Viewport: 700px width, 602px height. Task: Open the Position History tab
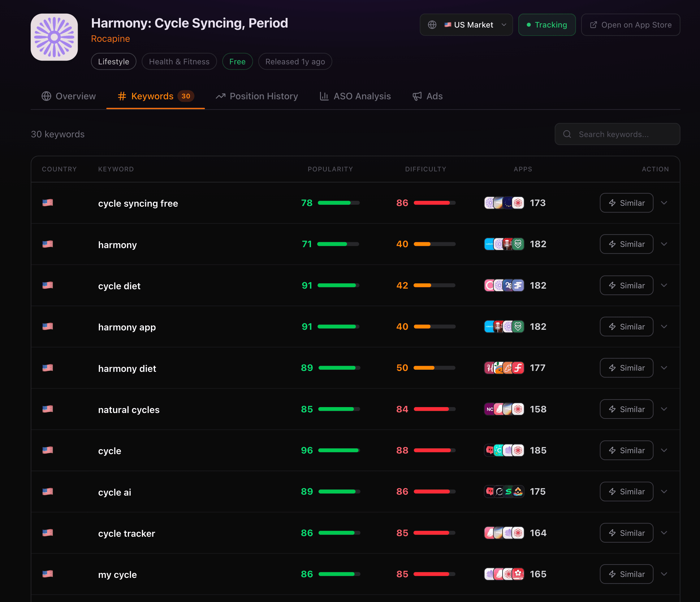pyautogui.click(x=257, y=96)
